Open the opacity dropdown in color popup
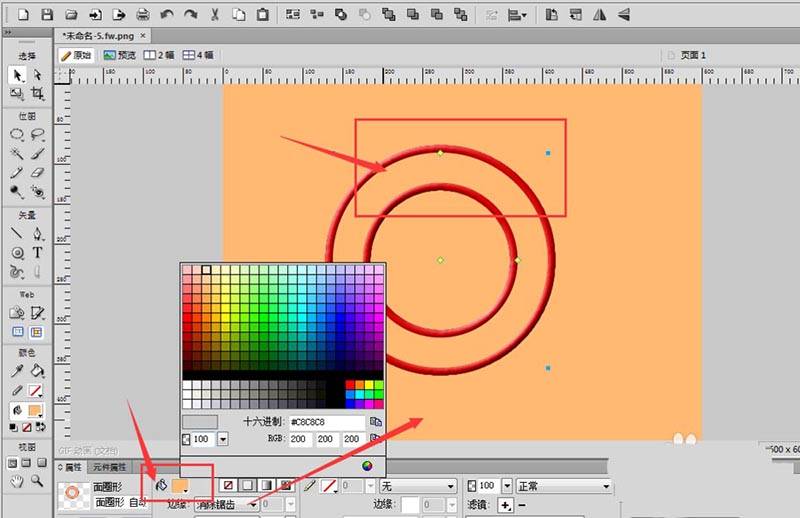The height and width of the screenshot is (518, 800). coord(222,439)
